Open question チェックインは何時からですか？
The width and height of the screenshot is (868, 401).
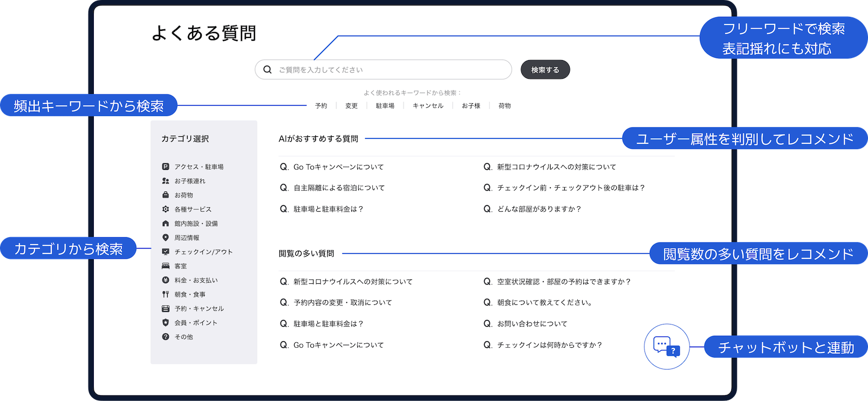tap(550, 345)
